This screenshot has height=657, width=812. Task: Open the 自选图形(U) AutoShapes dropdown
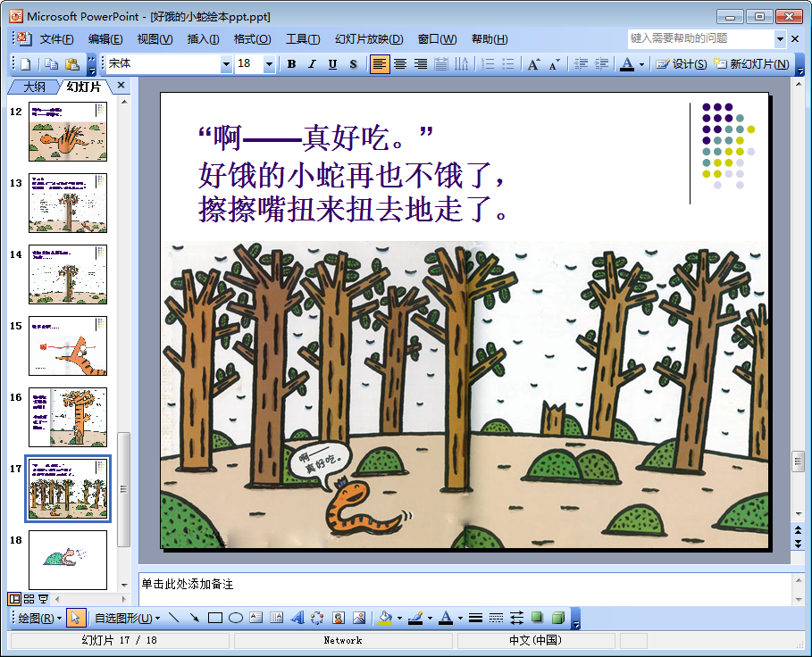click(128, 619)
